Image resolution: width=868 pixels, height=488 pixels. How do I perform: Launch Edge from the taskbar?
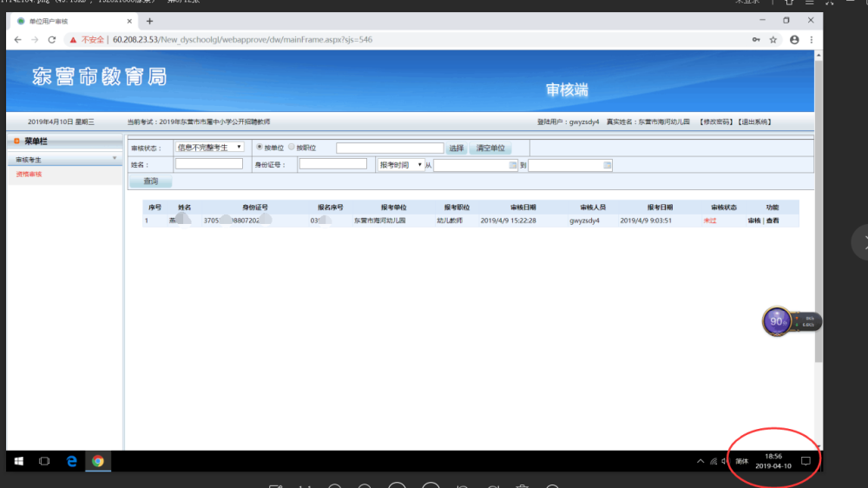pos(71,461)
